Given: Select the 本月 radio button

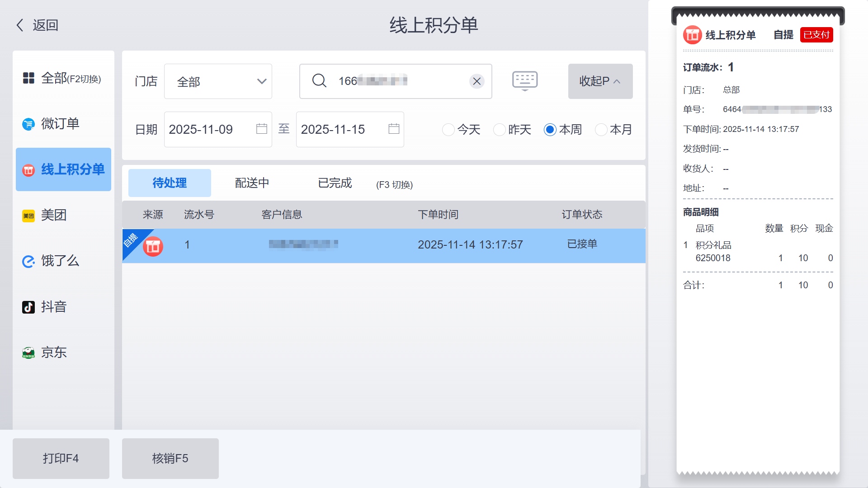Looking at the screenshot, I should (x=601, y=130).
